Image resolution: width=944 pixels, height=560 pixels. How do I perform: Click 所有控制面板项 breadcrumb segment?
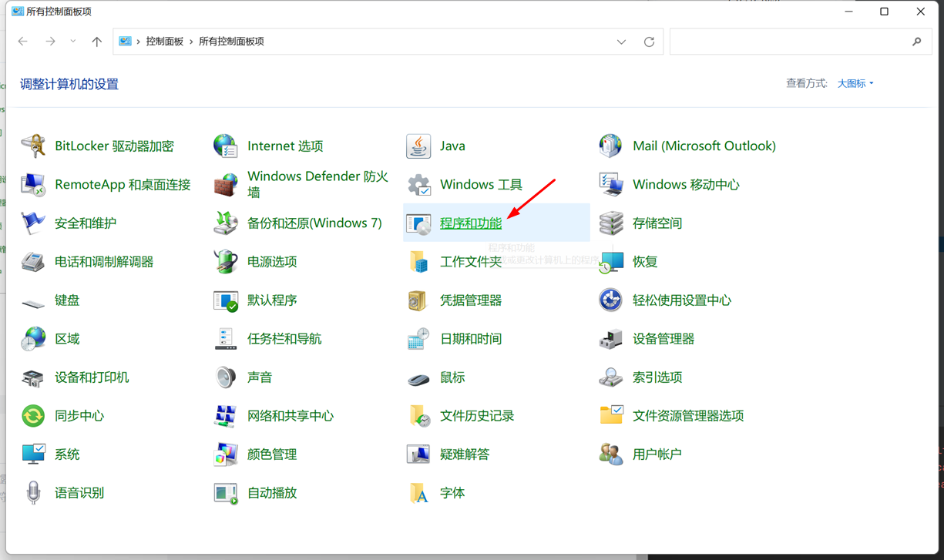[231, 42]
